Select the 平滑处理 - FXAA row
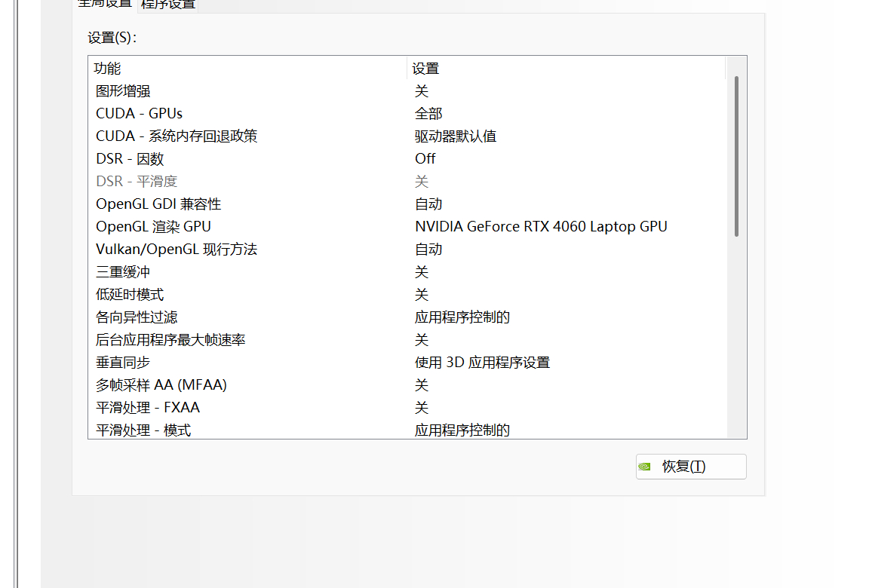This screenshot has width=869, height=588. [148, 408]
